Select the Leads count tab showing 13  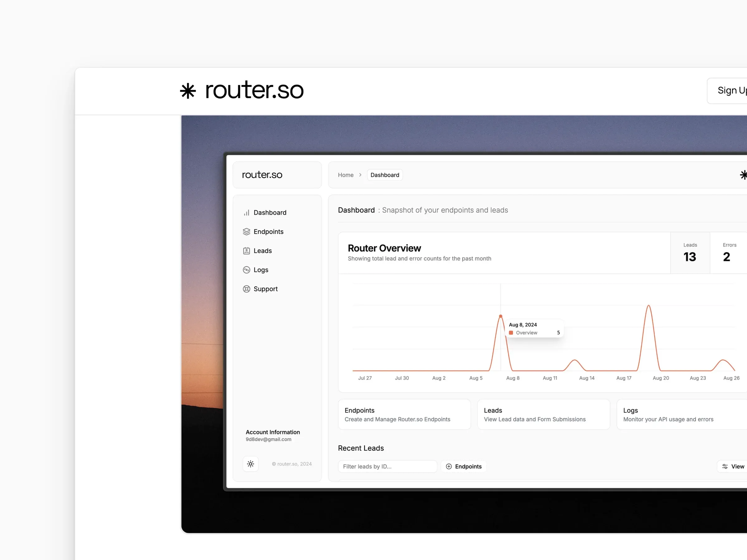pos(690,253)
